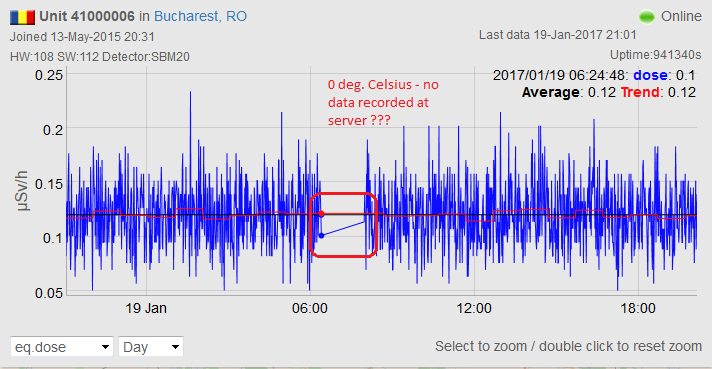Click the 0.05 y-axis tick label
The image size is (712, 369).
tap(49, 293)
